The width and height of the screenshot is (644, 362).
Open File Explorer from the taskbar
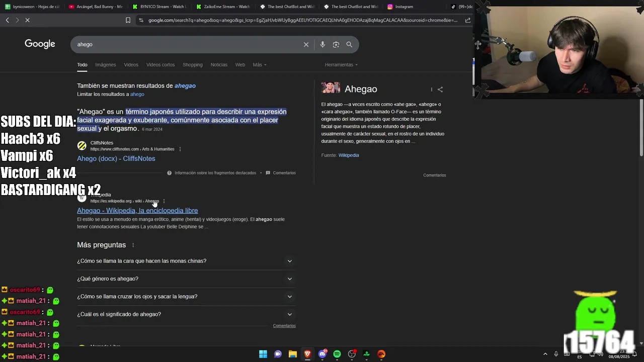(292, 354)
